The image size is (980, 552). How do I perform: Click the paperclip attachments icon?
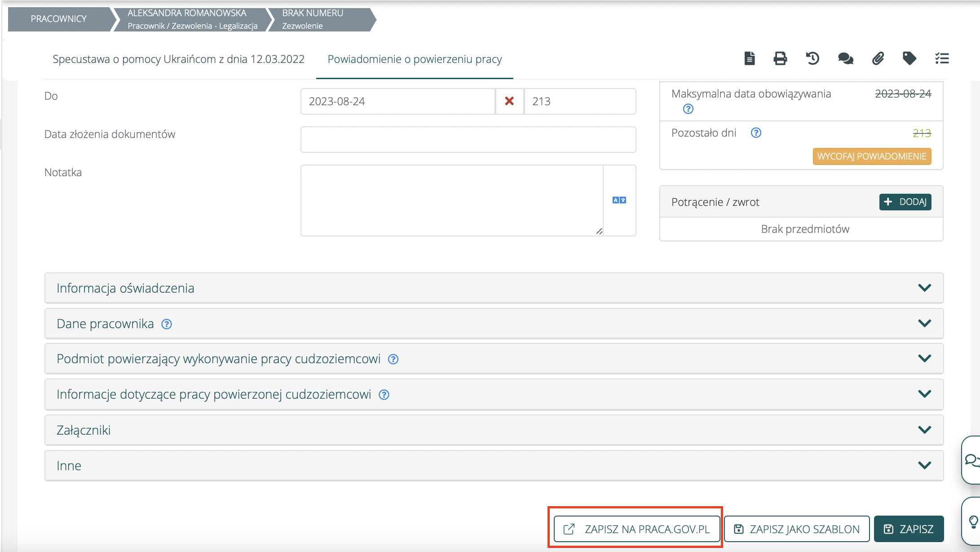[x=878, y=58]
